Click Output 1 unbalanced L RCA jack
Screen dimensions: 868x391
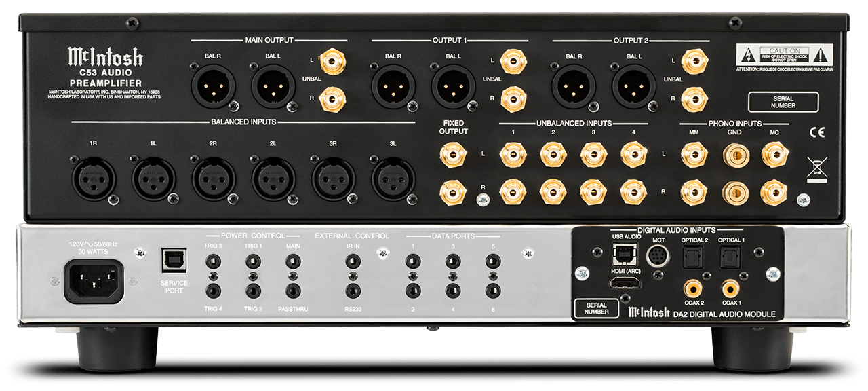[x=512, y=62]
